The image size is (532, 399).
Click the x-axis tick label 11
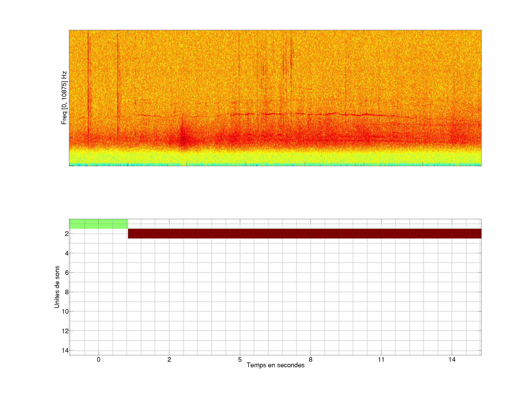(381, 359)
